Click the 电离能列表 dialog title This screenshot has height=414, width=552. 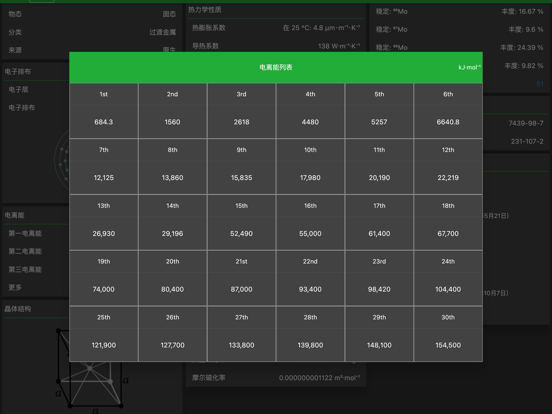276,67
